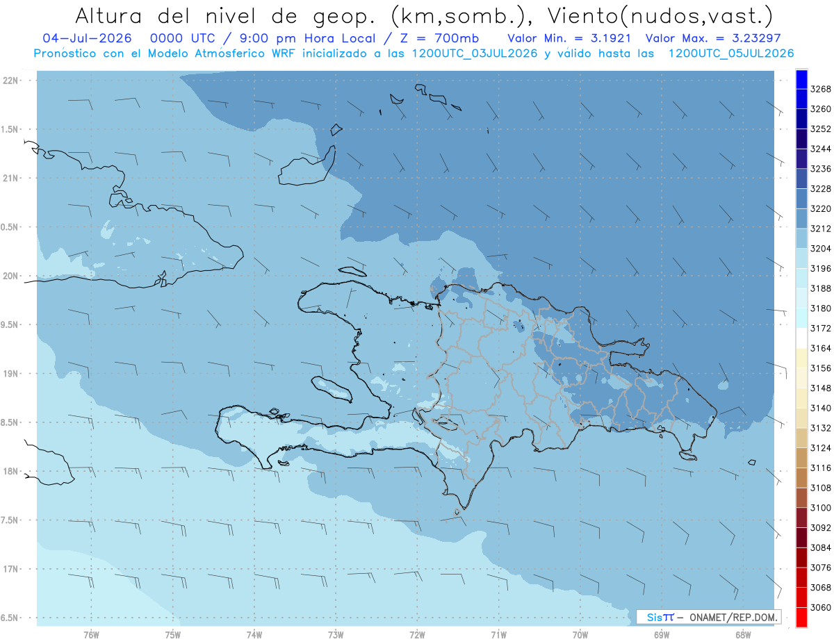The width and height of the screenshot is (834, 644).
Task: Click the longitude label '69W'
Action: point(662,634)
